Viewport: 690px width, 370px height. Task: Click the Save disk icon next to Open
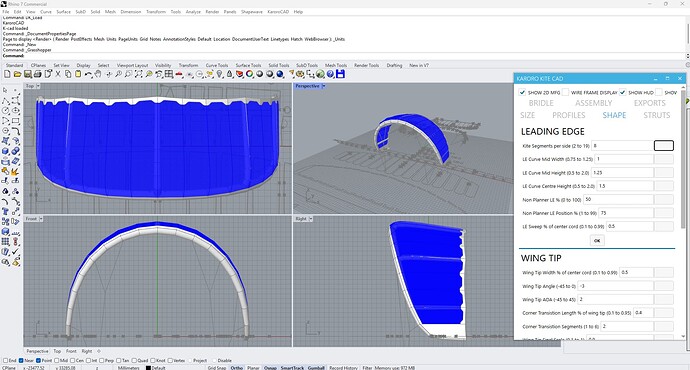(28, 74)
